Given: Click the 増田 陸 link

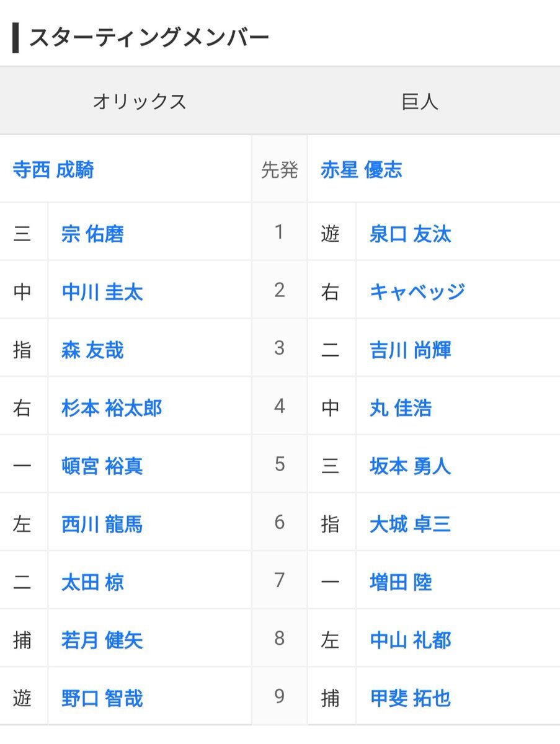Looking at the screenshot, I should (401, 582).
